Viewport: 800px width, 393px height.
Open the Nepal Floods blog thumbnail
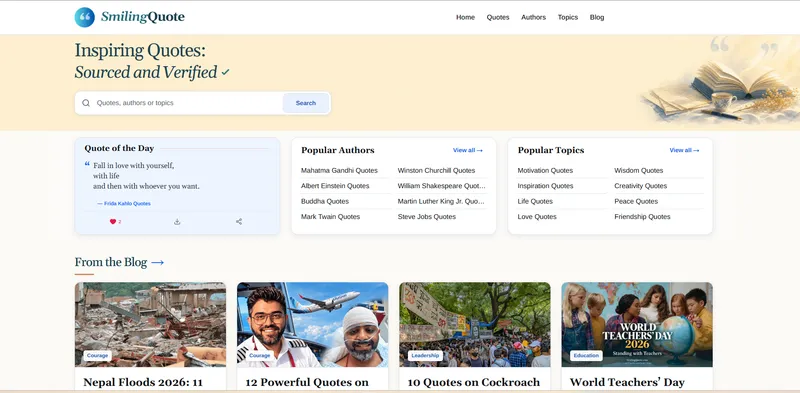151,325
